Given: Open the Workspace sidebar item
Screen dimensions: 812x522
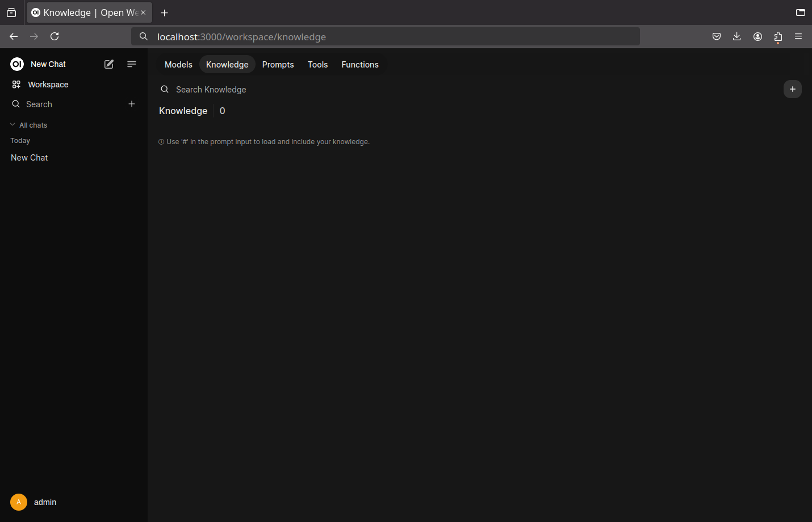Looking at the screenshot, I should pyautogui.click(x=48, y=85).
